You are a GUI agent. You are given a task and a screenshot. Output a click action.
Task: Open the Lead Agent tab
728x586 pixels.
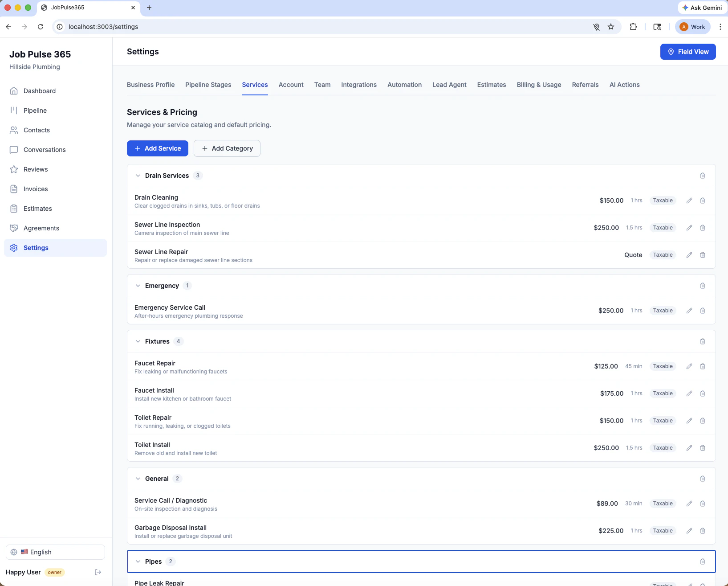(x=449, y=85)
